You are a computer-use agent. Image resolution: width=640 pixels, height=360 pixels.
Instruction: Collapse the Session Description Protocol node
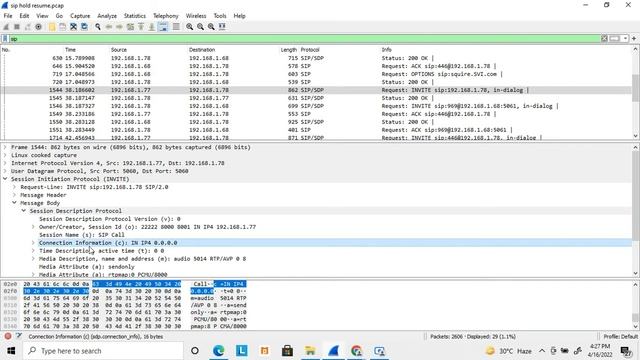pyautogui.click(x=24, y=211)
